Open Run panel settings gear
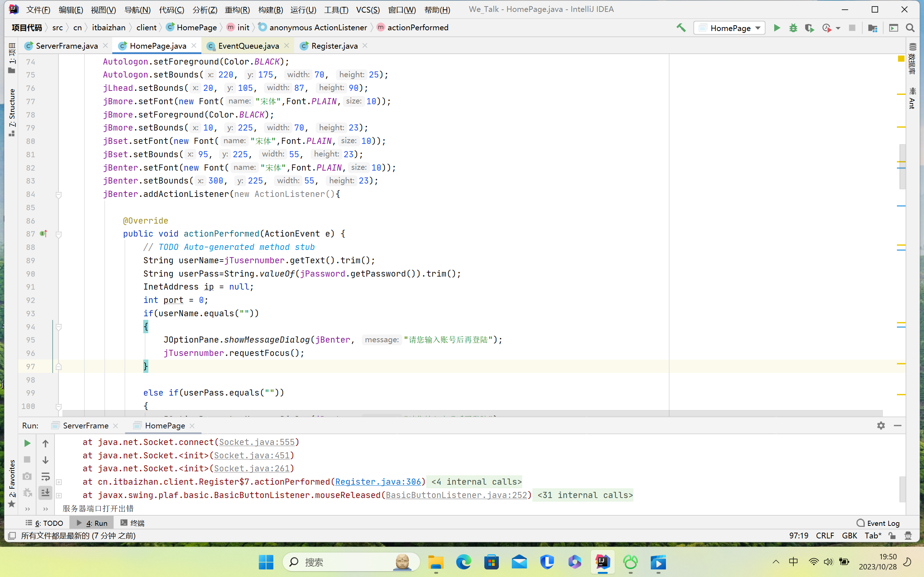The height and width of the screenshot is (577, 924). (x=881, y=426)
